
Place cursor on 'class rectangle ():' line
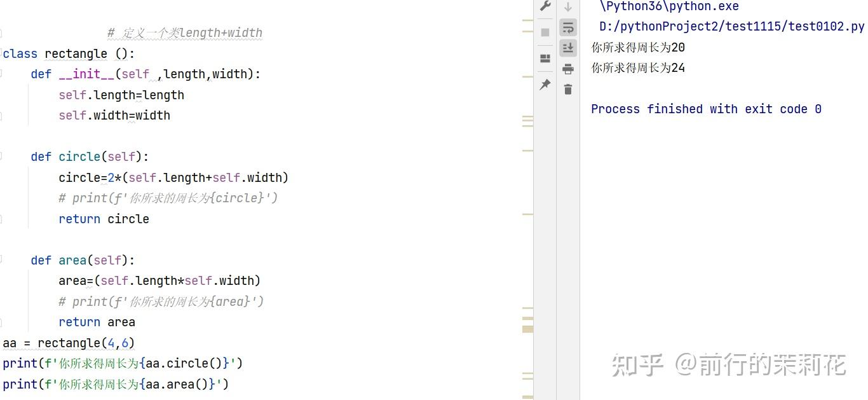[69, 54]
